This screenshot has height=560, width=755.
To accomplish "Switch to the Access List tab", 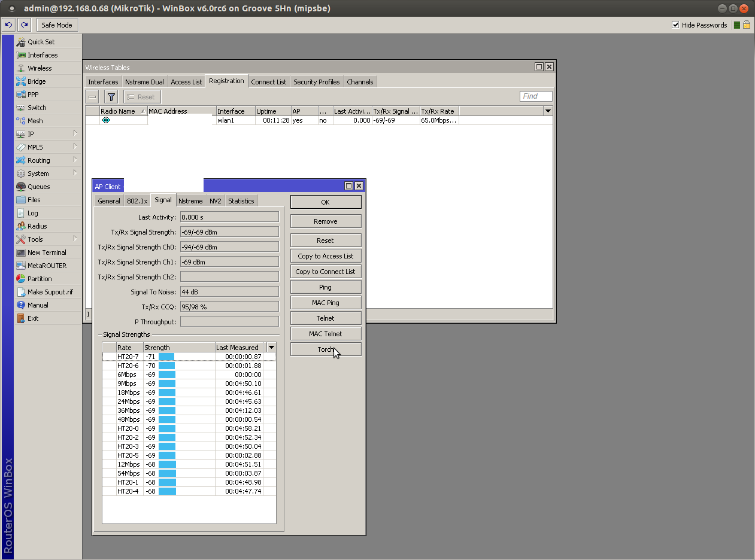I will 186,82.
